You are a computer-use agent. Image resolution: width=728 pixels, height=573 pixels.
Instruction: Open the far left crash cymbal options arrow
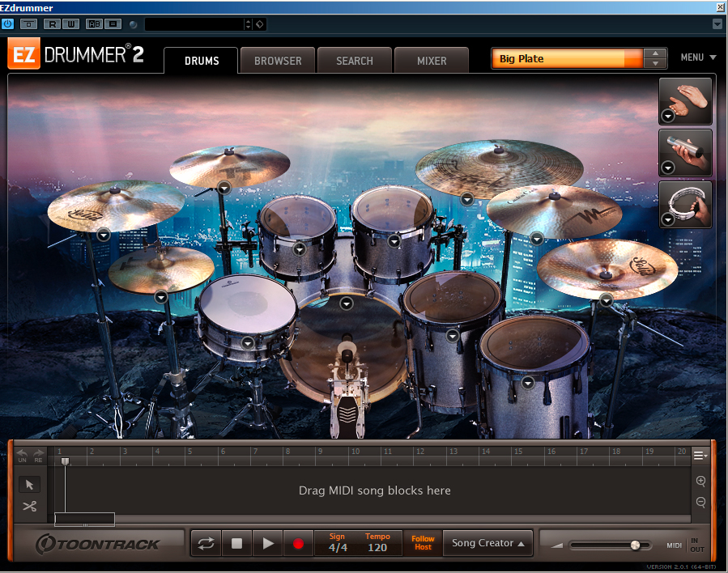coord(104,235)
